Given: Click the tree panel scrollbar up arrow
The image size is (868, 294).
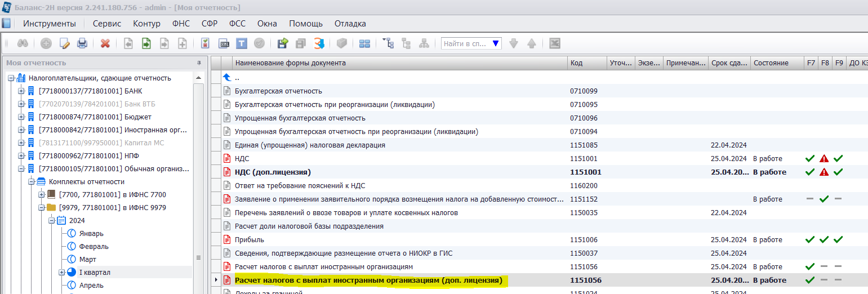Looking at the screenshot, I should [198, 77].
